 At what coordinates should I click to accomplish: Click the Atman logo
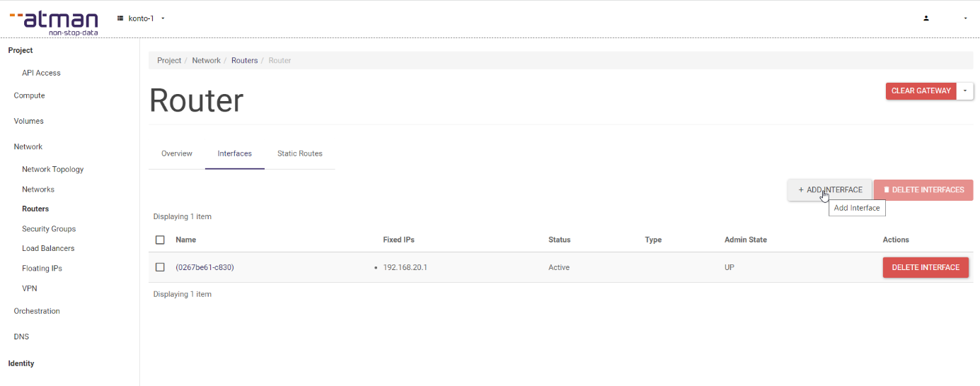coord(54,22)
